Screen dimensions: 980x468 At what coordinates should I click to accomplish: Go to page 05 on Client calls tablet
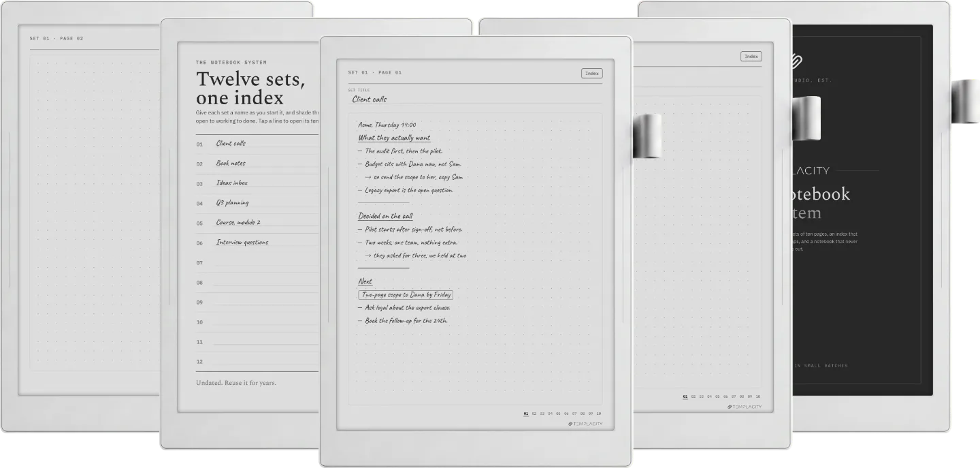coord(559,414)
